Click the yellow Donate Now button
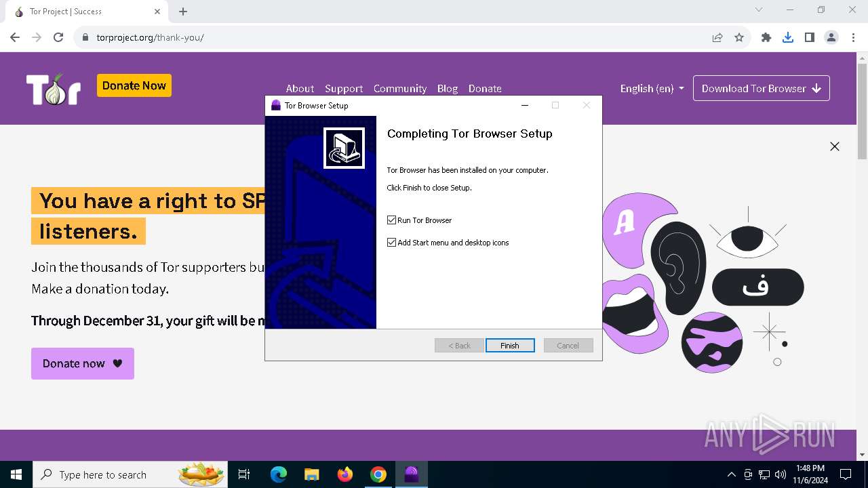Screen dimensions: 868x488 [134, 85]
